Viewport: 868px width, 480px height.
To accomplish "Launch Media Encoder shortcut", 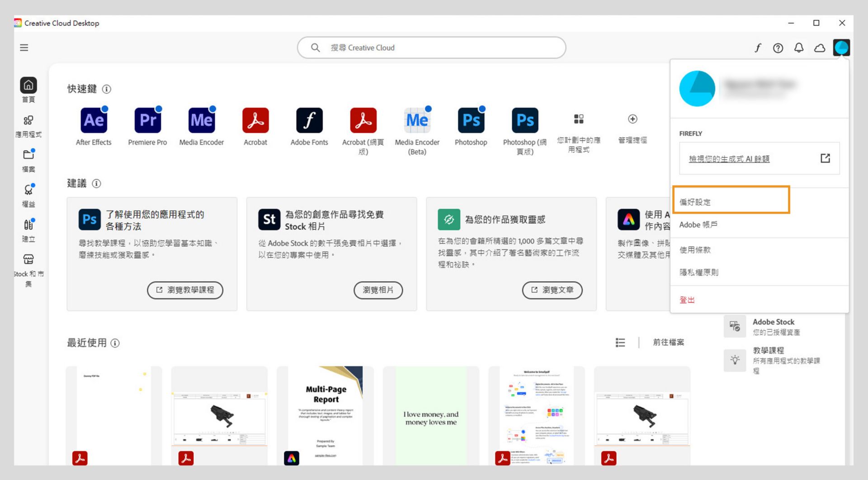I will click(x=202, y=127).
